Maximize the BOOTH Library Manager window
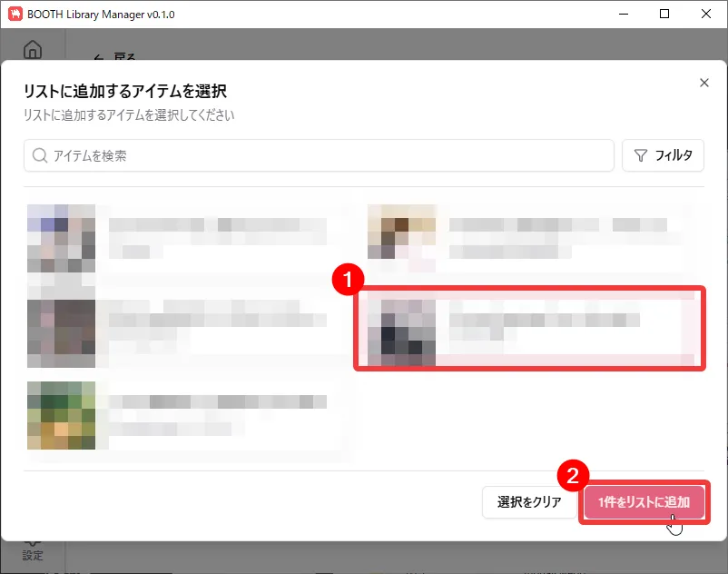Screen dimensions: 728x574 [x=664, y=14]
